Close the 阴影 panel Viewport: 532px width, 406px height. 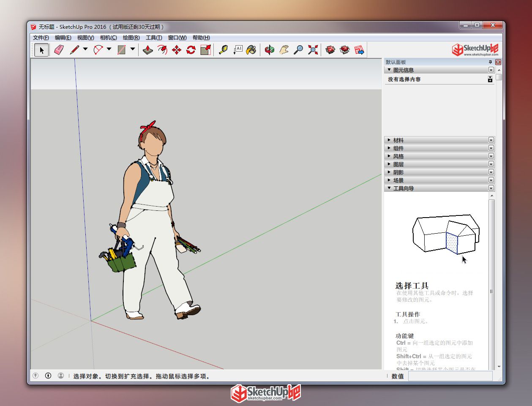[x=491, y=172]
